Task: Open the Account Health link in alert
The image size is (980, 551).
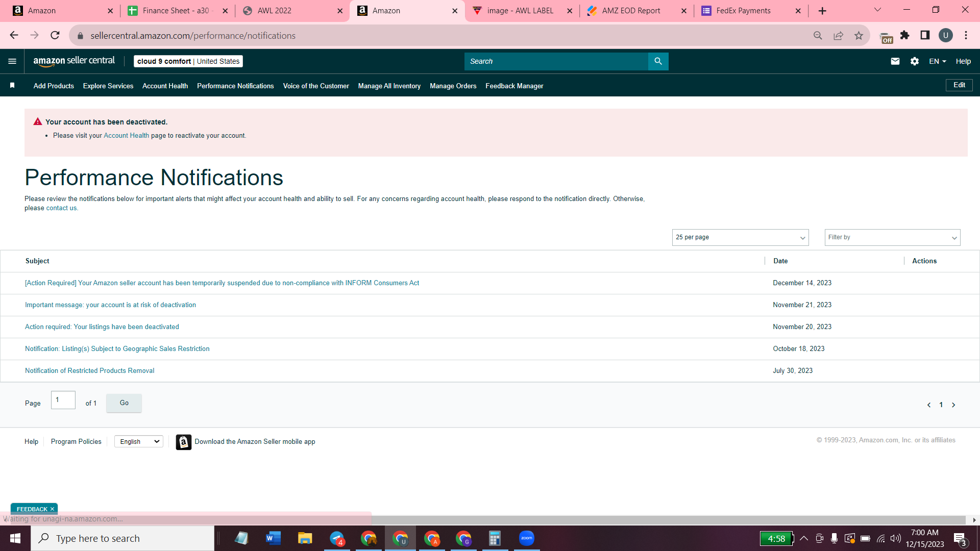Action: point(127,136)
